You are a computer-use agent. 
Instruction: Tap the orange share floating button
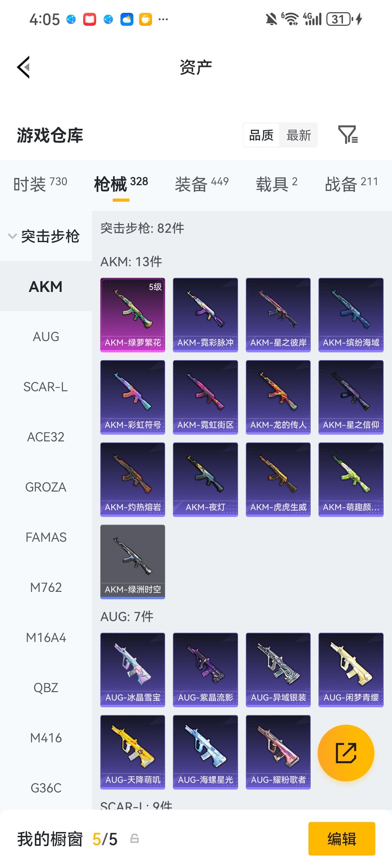[x=346, y=753]
